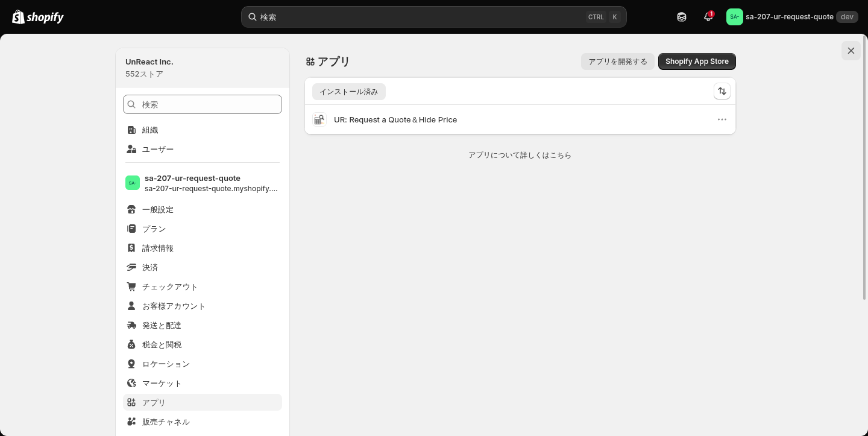The height and width of the screenshot is (436, 868).
Task: Click the アプリ grid icon in sidebar
Action: click(x=131, y=402)
